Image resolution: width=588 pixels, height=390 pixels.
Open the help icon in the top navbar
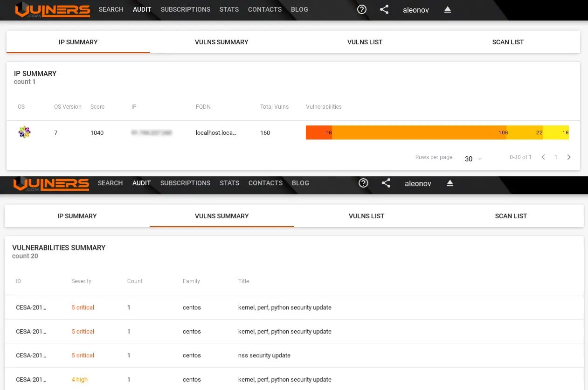click(x=361, y=9)
